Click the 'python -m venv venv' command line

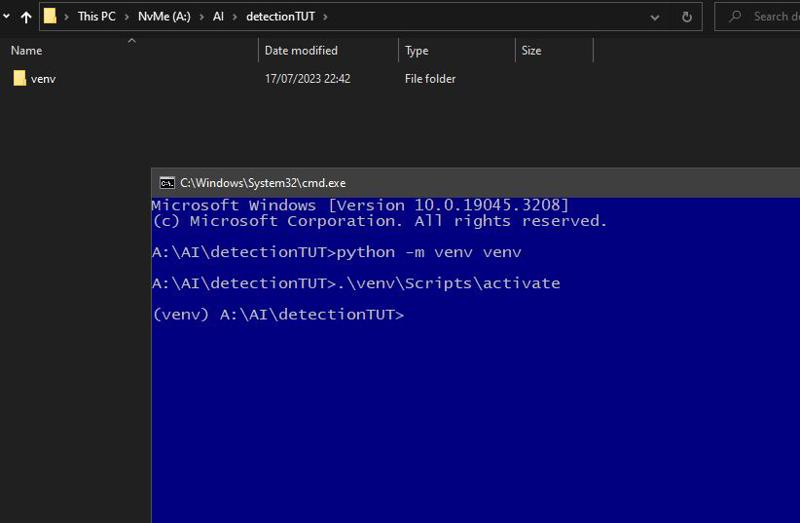tap(336, 252)
